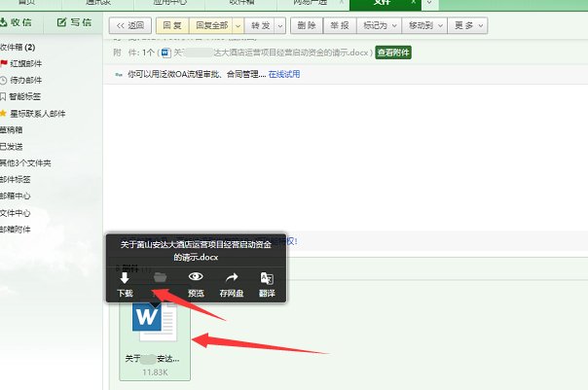Click the 预览 eye preview icon
The width and height of the screenshot is (588, 390).
[x=196, y=277]
